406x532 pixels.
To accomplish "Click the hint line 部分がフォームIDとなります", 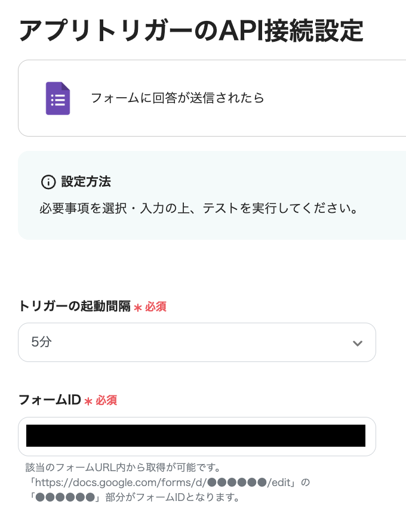I will coord(170,497).
